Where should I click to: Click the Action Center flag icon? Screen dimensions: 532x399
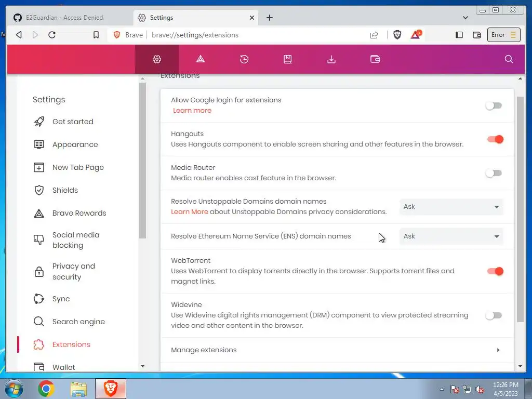click(x=454, y=390)
